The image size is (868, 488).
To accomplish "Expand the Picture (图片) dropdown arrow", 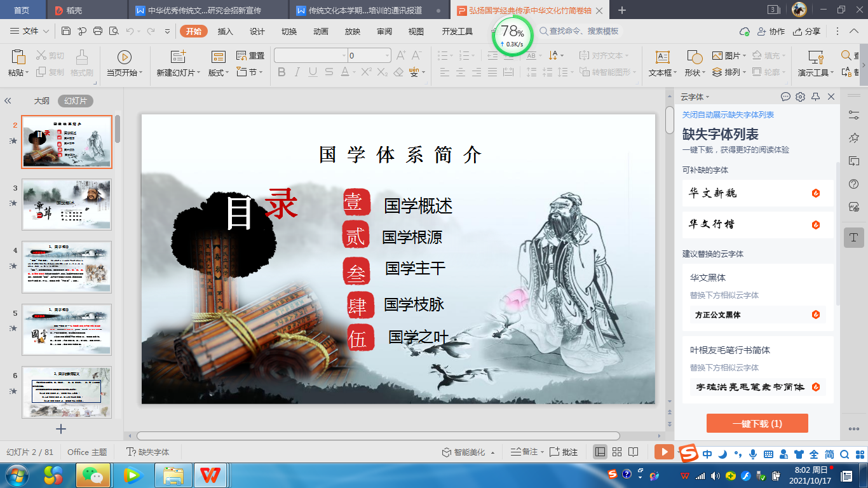I will tap(745, 56).
